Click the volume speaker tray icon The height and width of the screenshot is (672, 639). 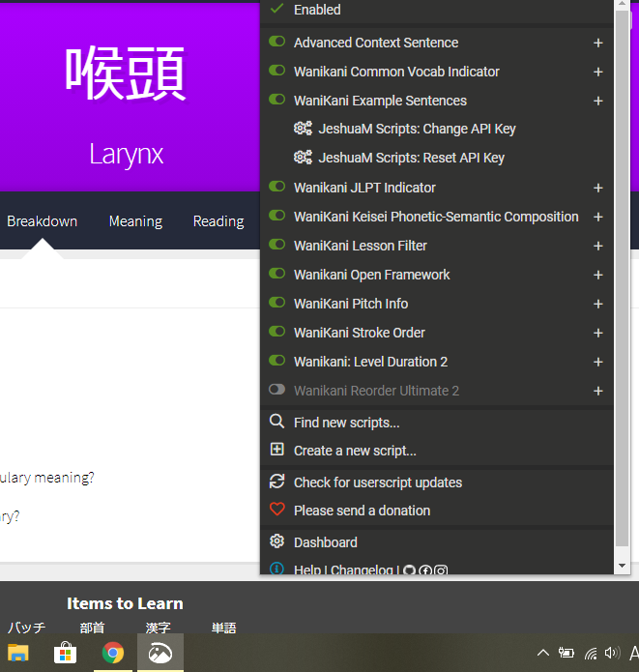tap(612, 653)
